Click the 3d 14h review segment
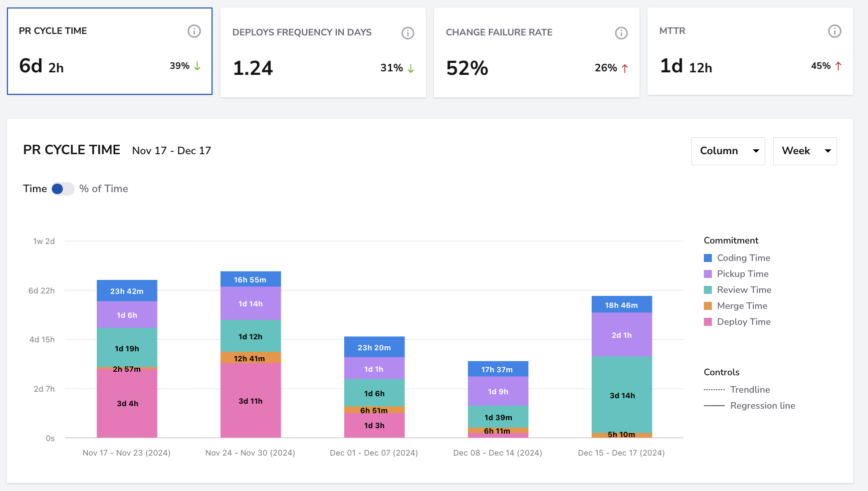Viewport: 868px width, 491px height. (622, 395)
